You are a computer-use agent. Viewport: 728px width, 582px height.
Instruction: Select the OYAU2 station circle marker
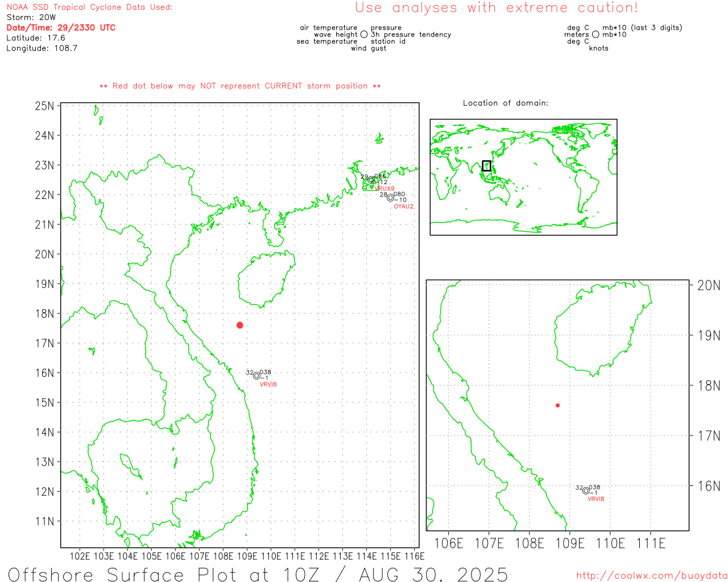click(390, 198)
